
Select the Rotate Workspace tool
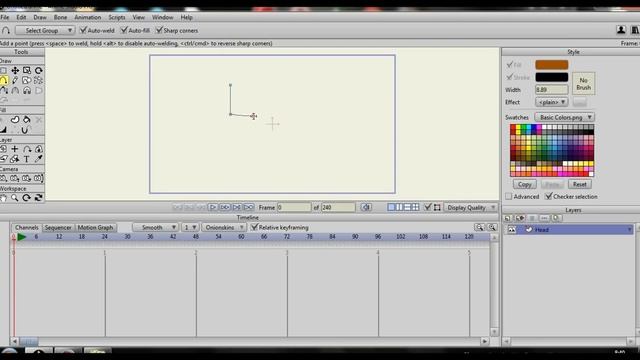click(27, 198)
